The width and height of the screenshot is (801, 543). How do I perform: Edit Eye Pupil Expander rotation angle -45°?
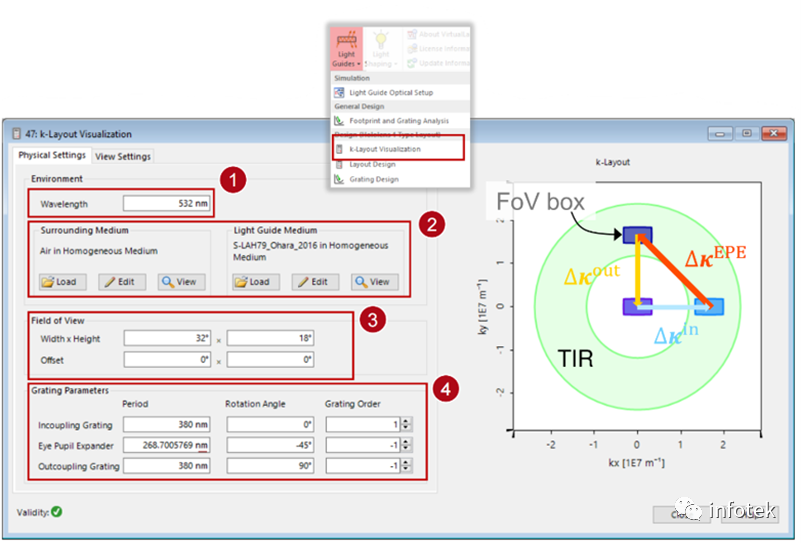pyautogui.click(x=270, y=445)
